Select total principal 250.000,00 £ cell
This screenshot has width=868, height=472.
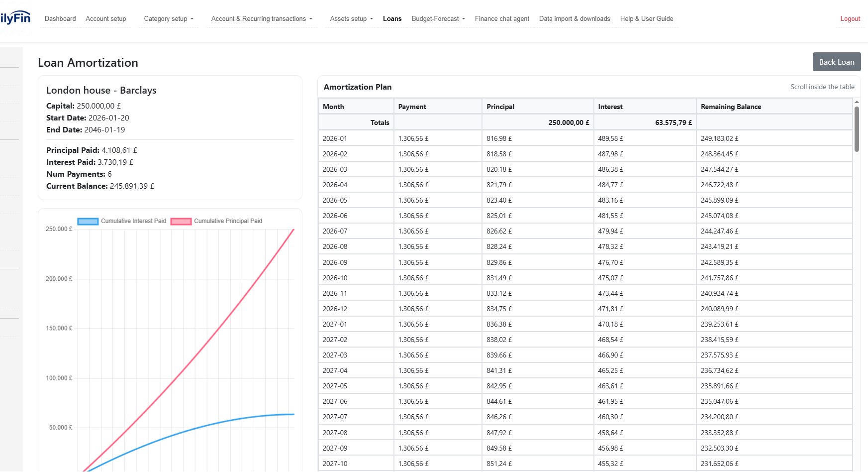click(x=538, y=122)
